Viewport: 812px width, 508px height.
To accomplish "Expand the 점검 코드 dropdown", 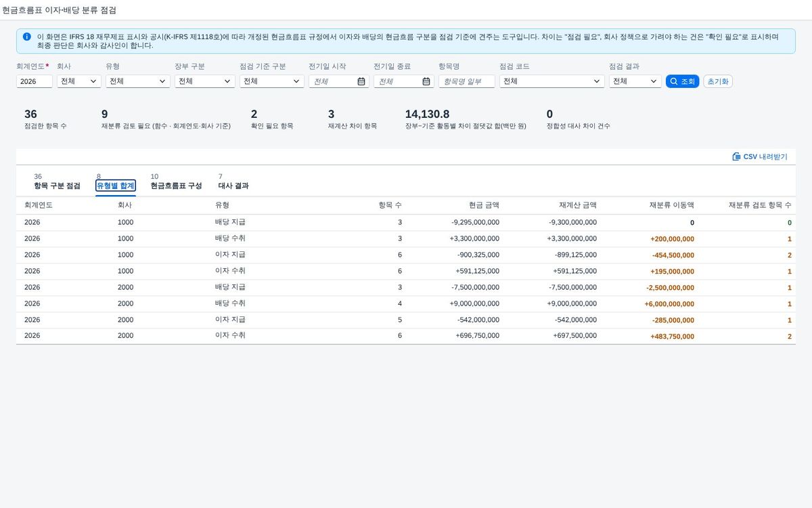I will tap(552, 81).
